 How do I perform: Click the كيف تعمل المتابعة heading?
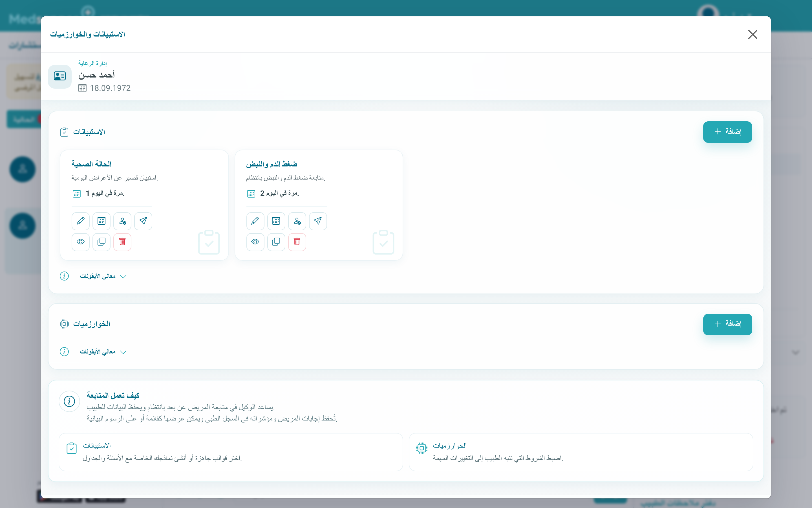(x=113, y=395)
